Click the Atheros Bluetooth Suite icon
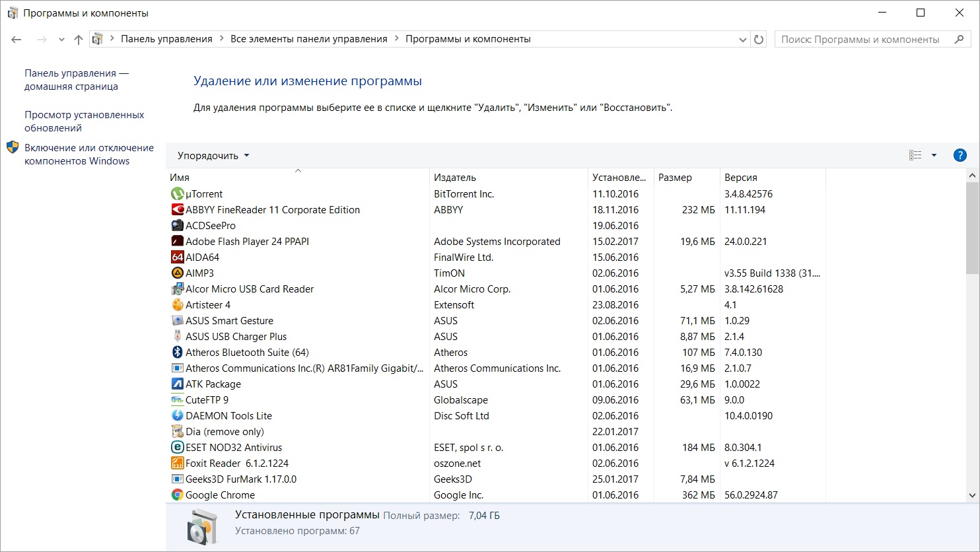 (177, 353)
